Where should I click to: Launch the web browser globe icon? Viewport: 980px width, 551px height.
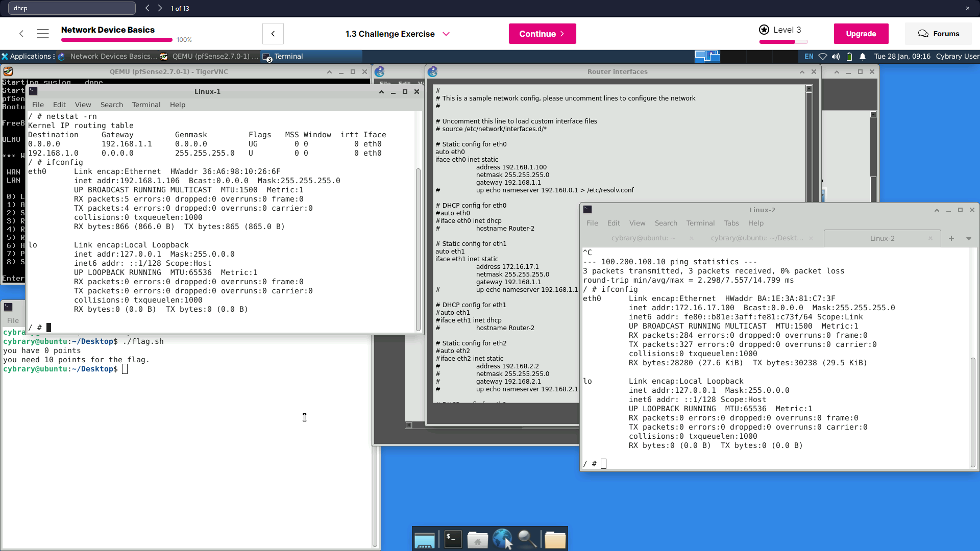pyautogui.click(x=502, y=539)
